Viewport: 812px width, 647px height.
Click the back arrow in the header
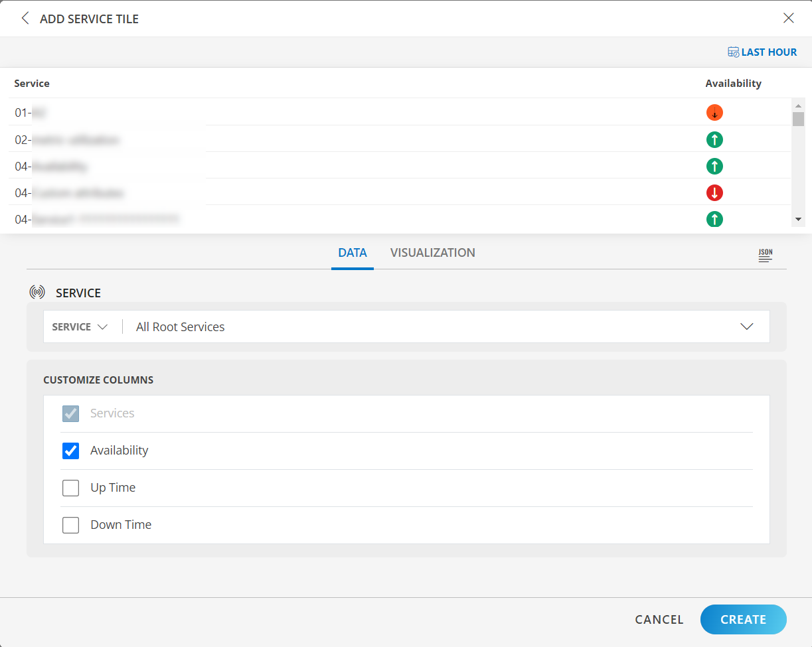point(25,18)
